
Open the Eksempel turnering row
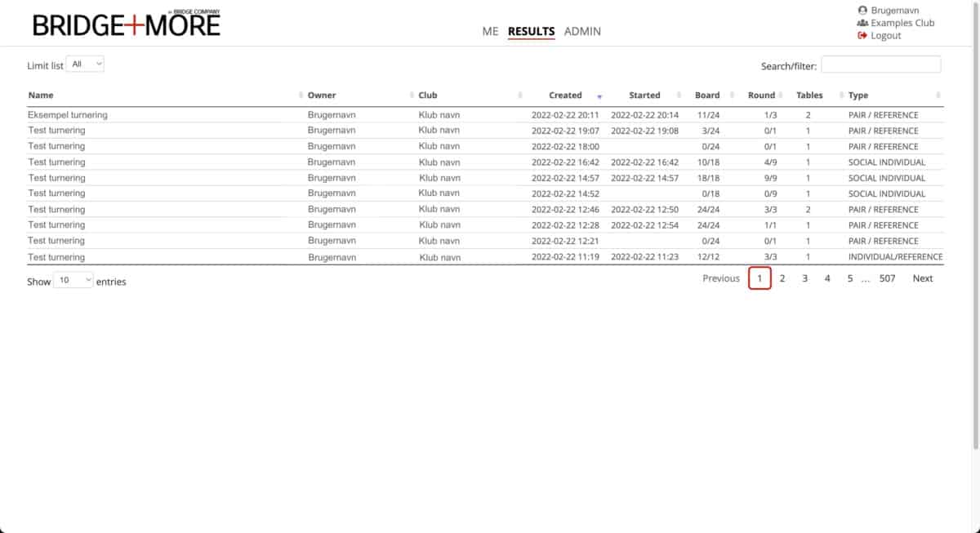(x=68, y=115)
